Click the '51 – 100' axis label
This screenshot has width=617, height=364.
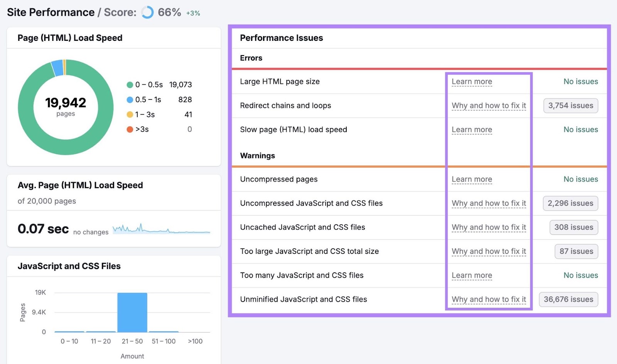(164, 341)
